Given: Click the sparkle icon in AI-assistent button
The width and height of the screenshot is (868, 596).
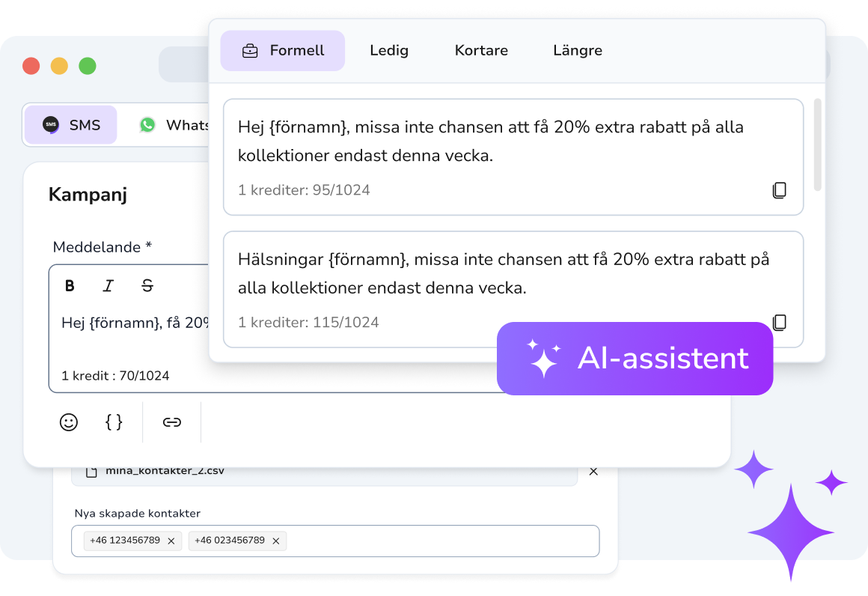Looking at the screenshot, I should (x=543, y=359).
